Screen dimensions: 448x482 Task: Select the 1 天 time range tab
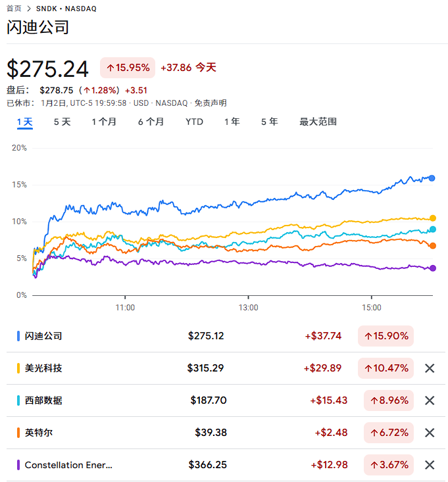pyautogui.click(x=24, y=122)
